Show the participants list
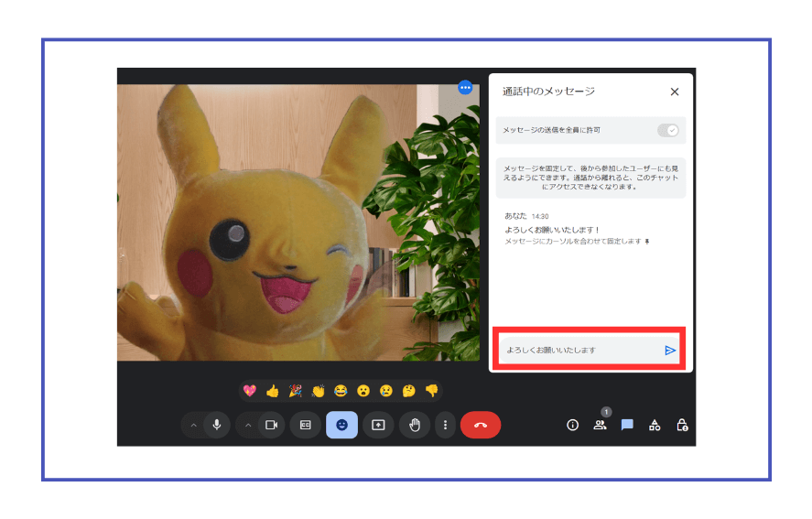This screenshot has width=812, height=519. point(600,425)
